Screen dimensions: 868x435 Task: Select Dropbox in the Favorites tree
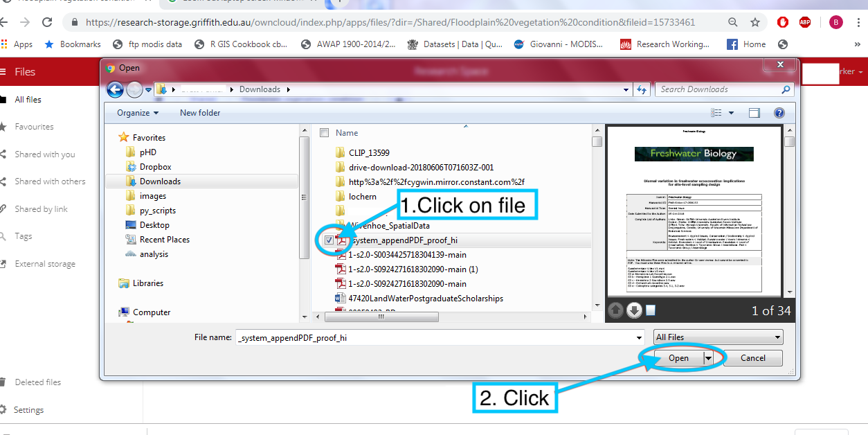click(x=155, y=167)
